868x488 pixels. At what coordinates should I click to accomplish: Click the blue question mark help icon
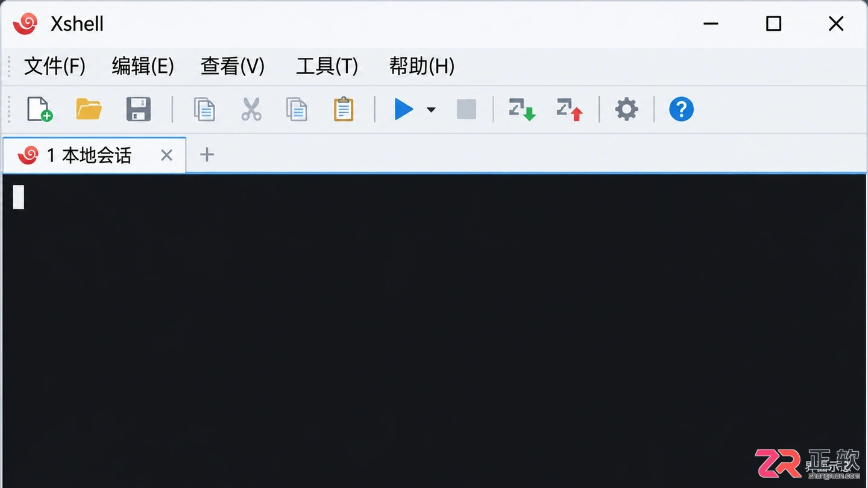pos(681,109)
